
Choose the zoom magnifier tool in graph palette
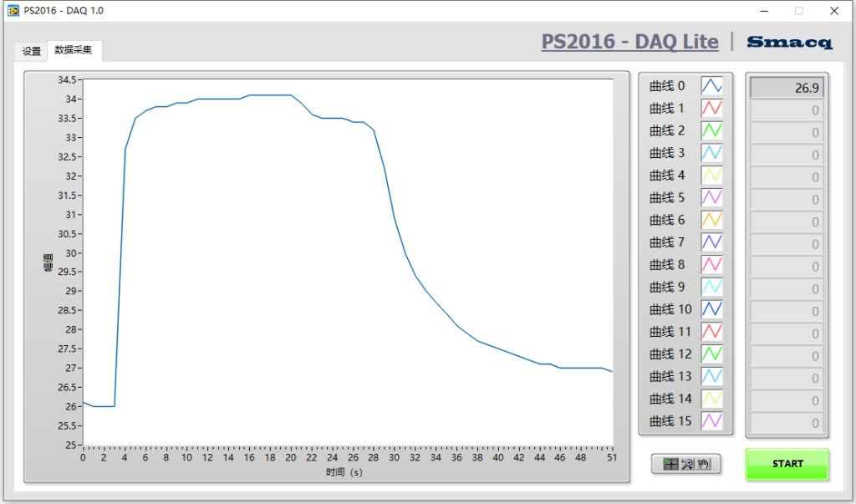click(x=687, y=464)
